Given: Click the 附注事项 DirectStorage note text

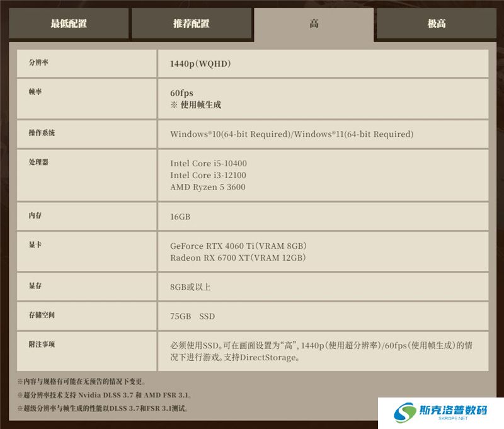Looking at the screenshot, I should (x=321, y=352).
